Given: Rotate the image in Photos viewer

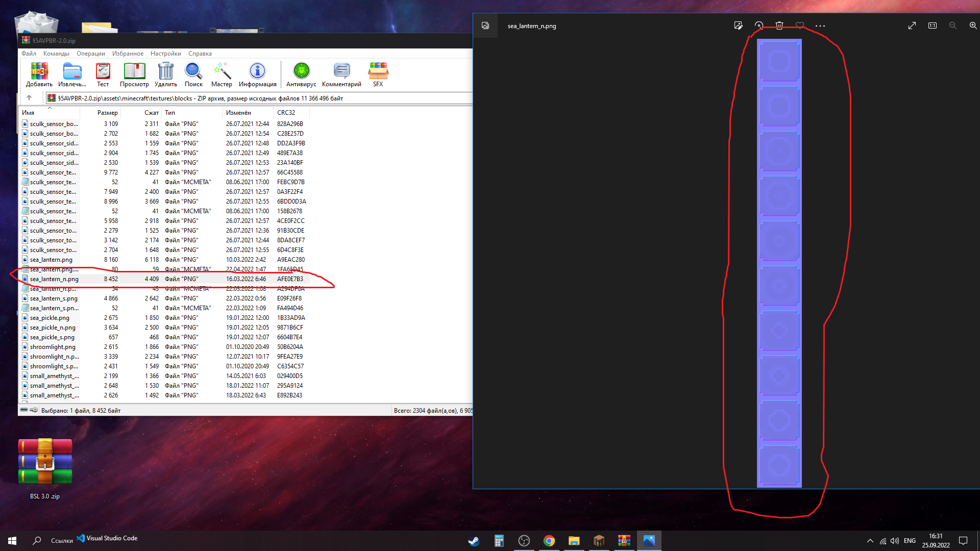Looking at the screenshot, I should click(x=759, y=26).
